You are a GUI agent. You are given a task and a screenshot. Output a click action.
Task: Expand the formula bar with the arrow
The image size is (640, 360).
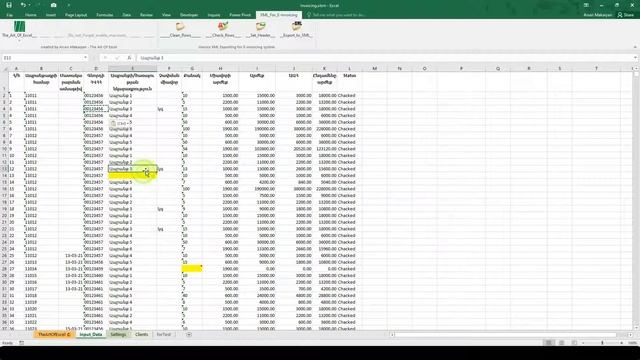[x=636, y=58]
